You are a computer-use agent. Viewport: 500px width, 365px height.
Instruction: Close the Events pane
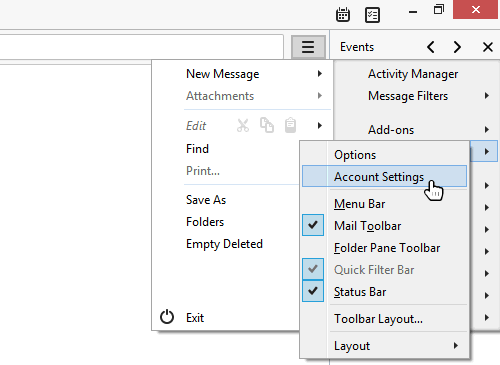pyautogui.click(x=488, y=47)
